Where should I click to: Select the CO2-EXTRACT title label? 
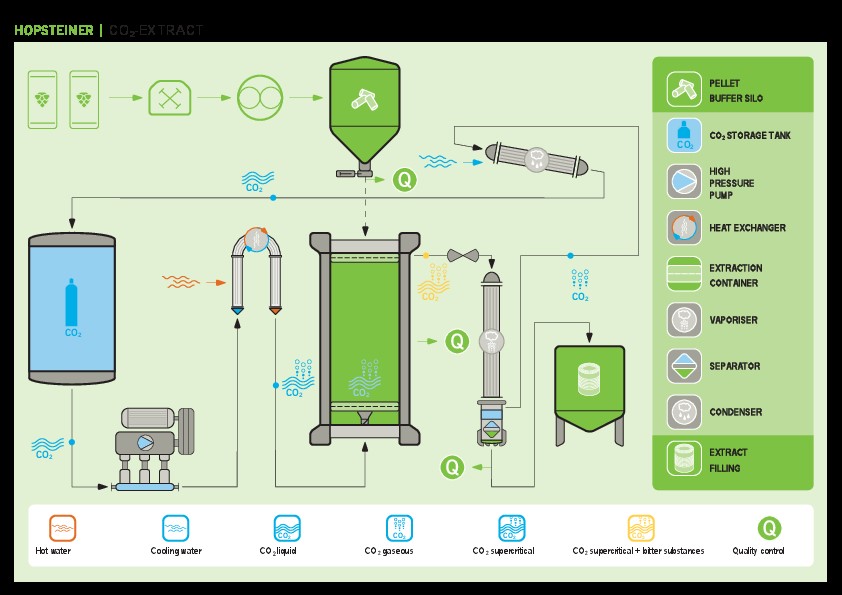[x=155, y=30]
